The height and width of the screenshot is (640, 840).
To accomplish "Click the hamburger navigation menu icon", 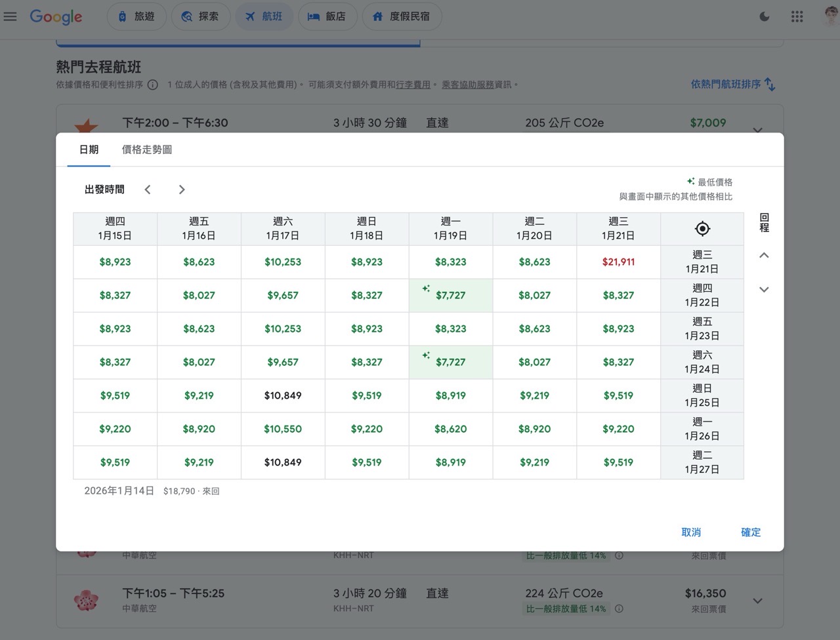I will [x=10, y=16].
